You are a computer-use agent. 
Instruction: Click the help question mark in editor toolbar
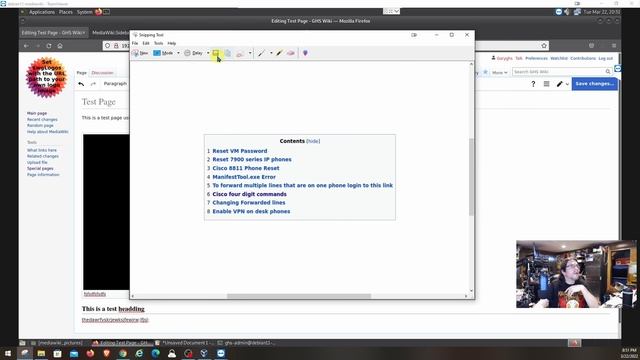533,84
